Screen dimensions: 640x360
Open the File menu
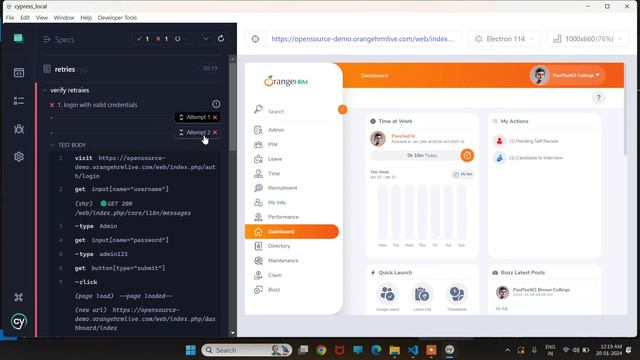coord(10,18)
